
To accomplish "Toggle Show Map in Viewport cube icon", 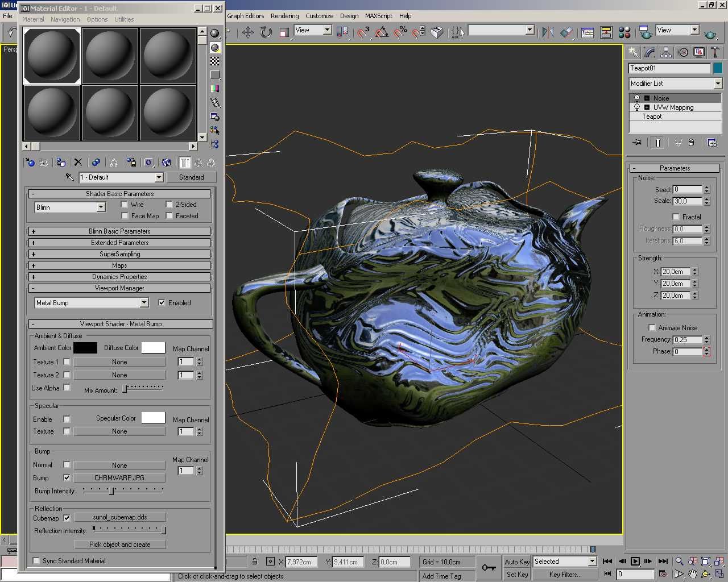I will (166, 163).
